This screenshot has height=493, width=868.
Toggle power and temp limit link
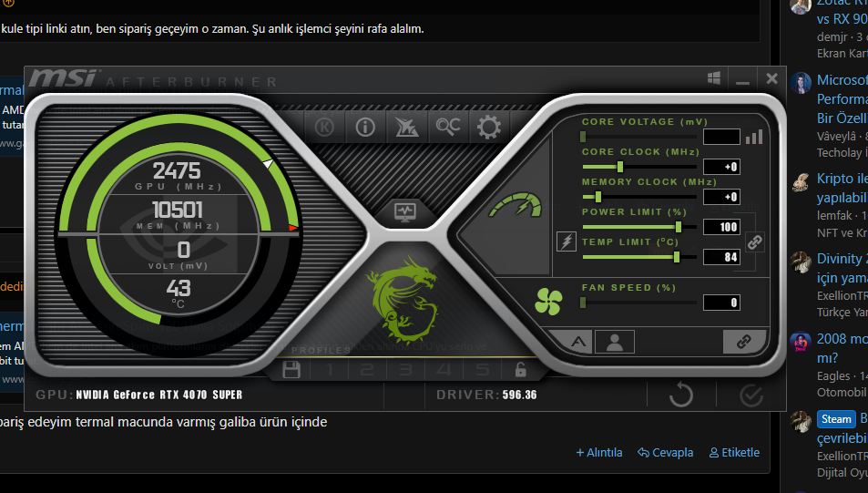[754, 242]
